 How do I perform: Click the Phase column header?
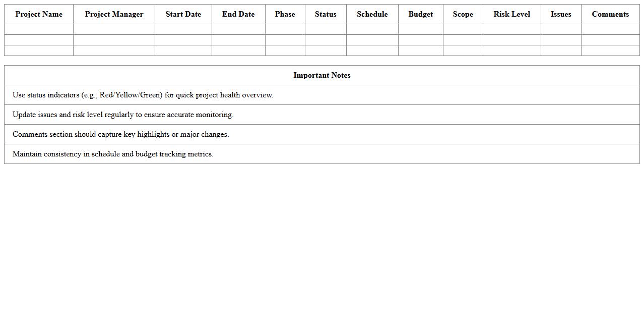(285, 14)
